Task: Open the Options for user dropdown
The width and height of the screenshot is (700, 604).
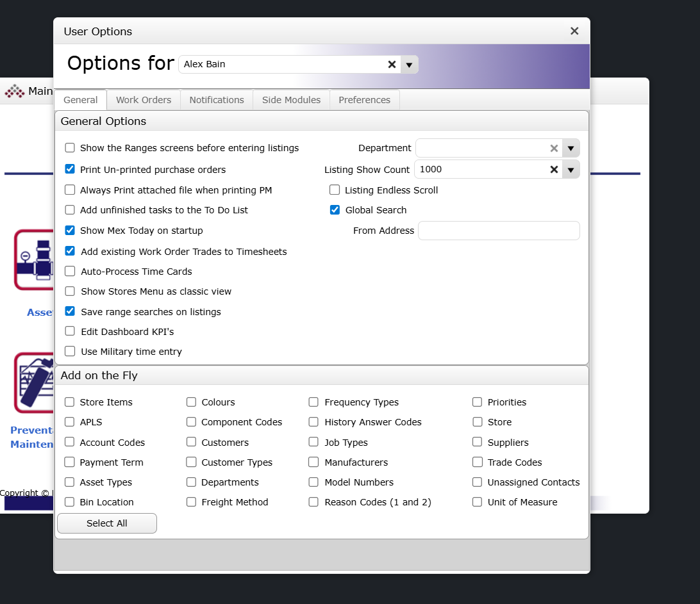Action: [409, 65]
